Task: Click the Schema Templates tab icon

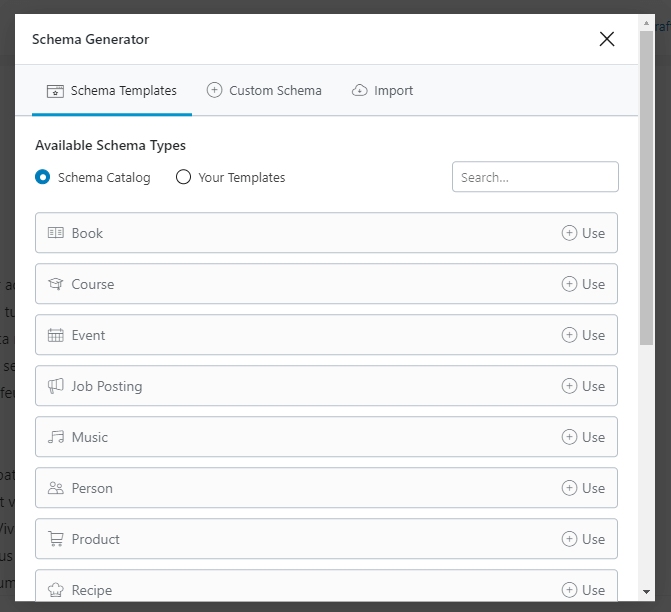Action: tap(55, 91)
